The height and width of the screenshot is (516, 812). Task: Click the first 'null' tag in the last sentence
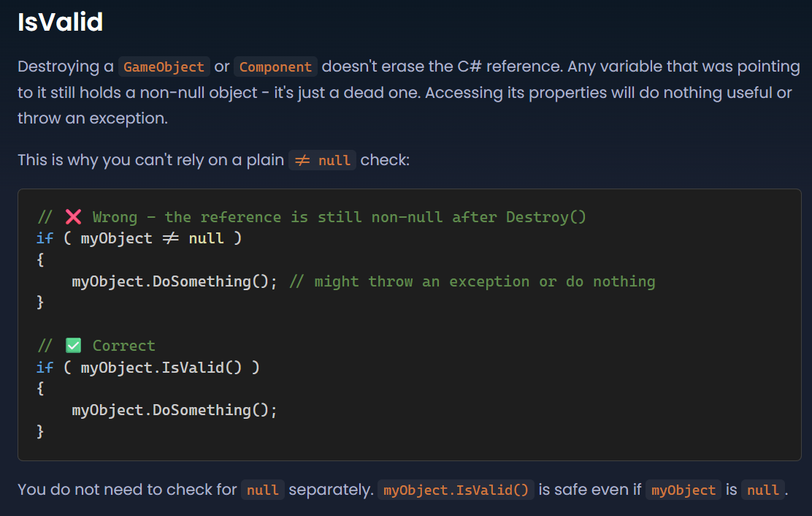pos(263,490)
